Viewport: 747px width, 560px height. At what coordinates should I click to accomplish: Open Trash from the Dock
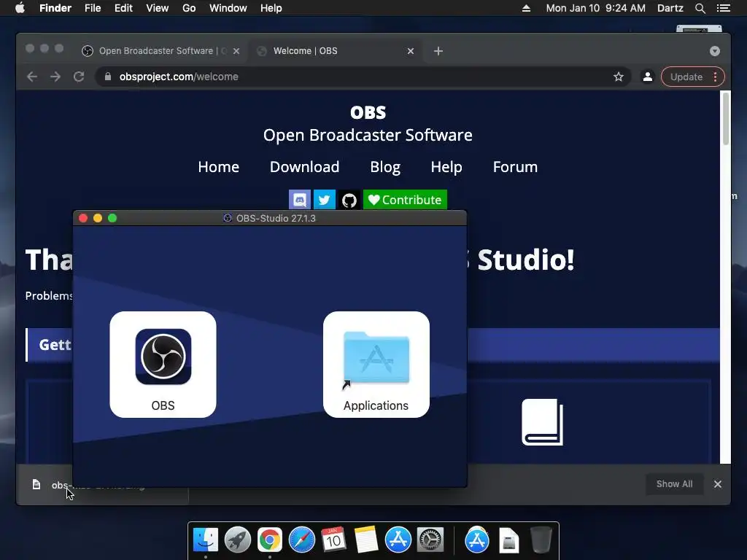click(541, 540)
